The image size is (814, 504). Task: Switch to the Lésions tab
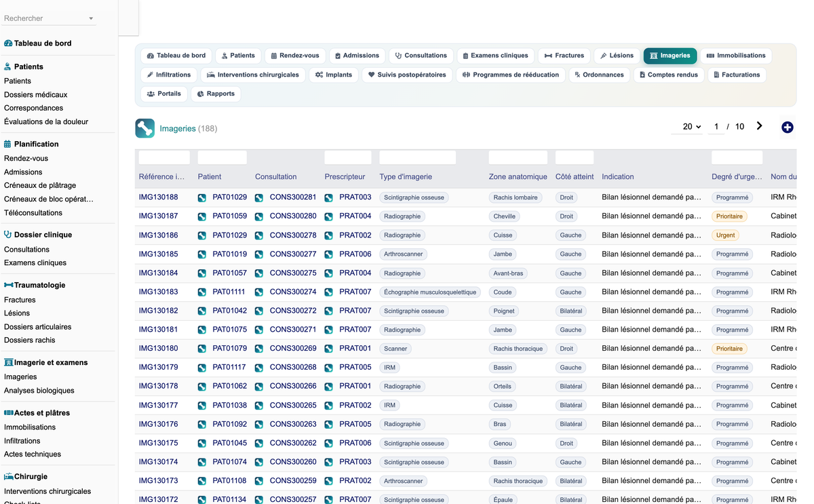[617, 56]
